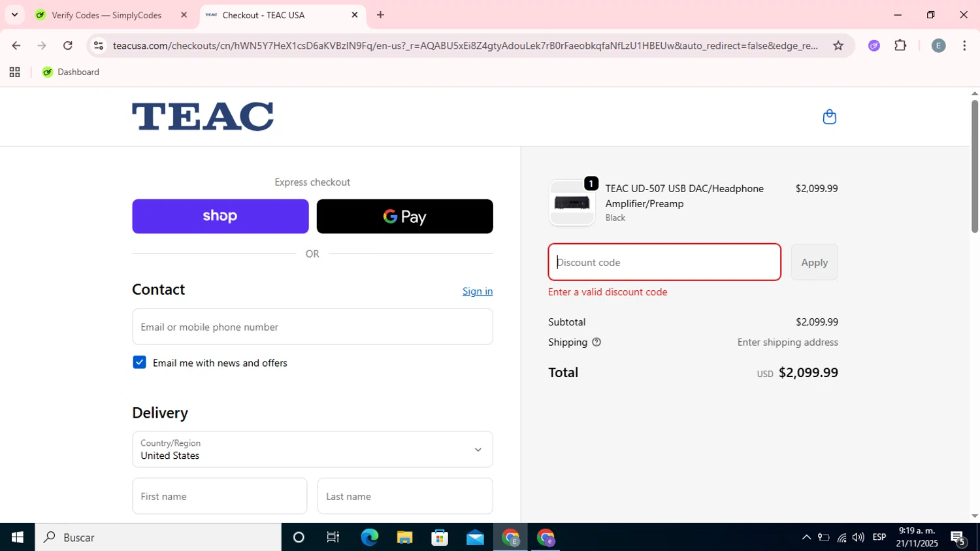
Task: Click the Windows Buscar search box
Action: tap(158, 537)
